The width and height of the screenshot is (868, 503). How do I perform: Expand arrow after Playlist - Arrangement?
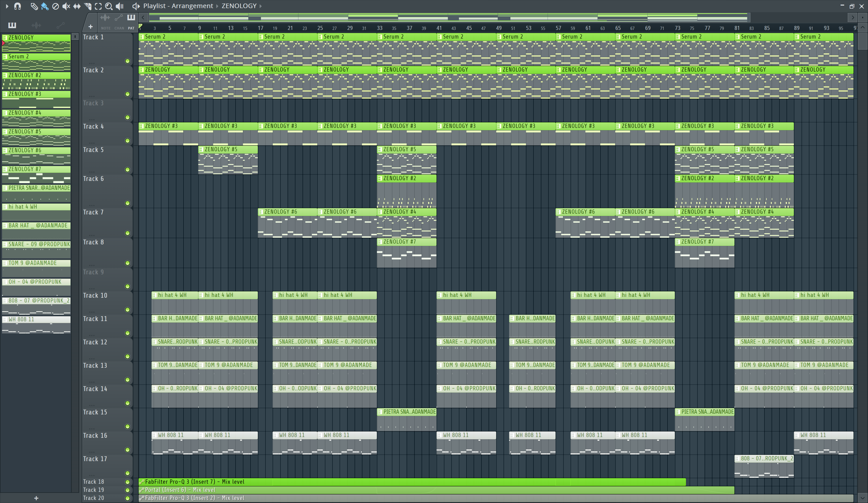[217, 6]
